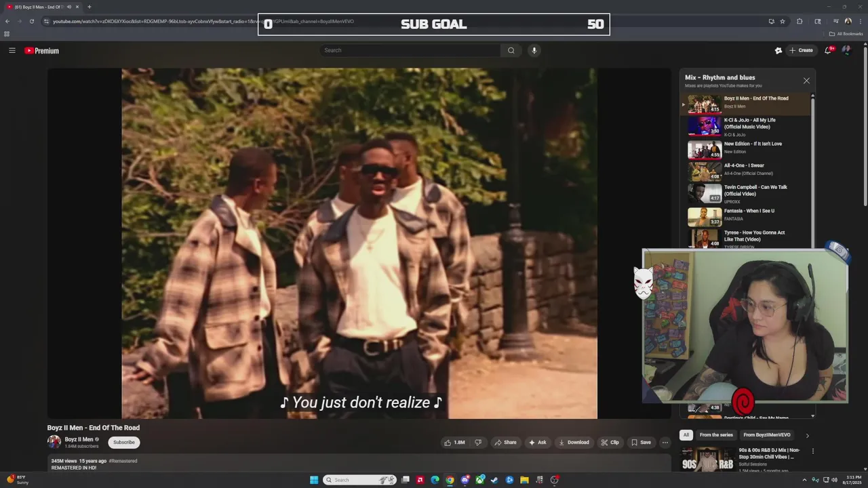The width and height of the screenshot is (868, 488).
Task: Like the video with the thumbs-up button
Action: click(454, 443)
